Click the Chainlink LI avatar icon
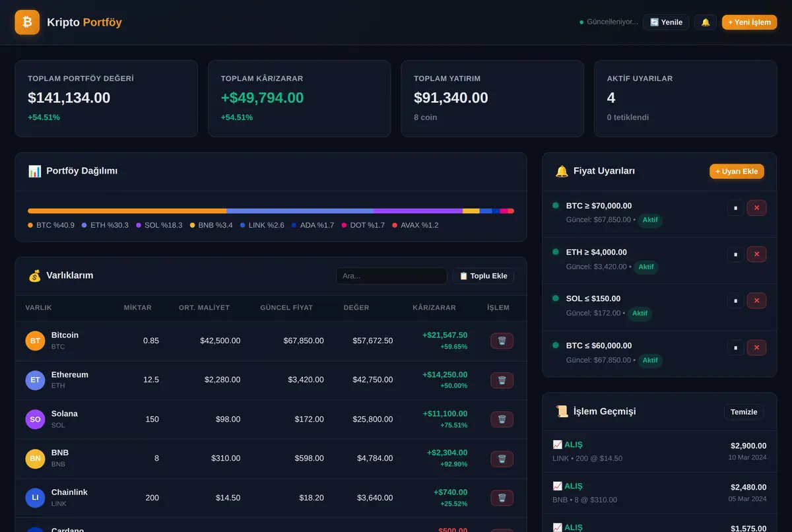This screenshot has width=792, height=532. (x=35, y=498)
